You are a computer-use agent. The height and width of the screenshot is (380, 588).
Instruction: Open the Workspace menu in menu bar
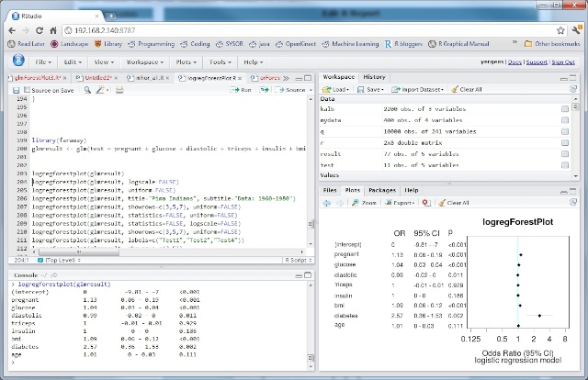[143, 61]
